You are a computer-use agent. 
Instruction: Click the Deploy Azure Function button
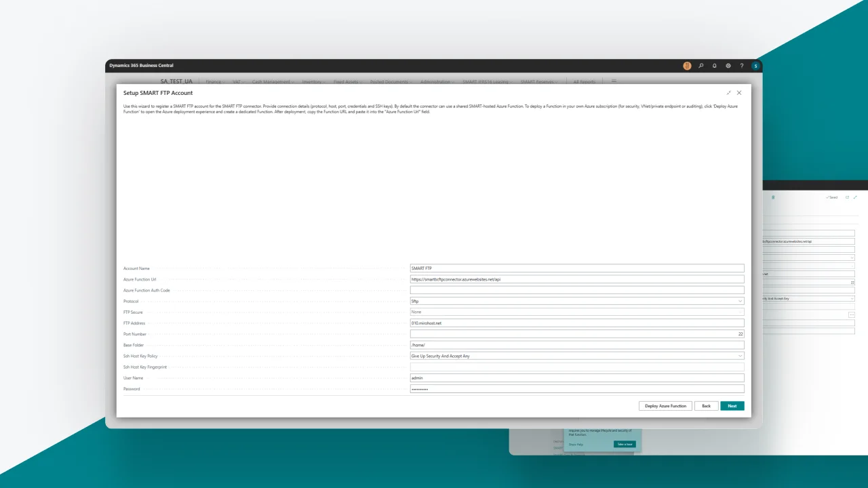[665, 405]
